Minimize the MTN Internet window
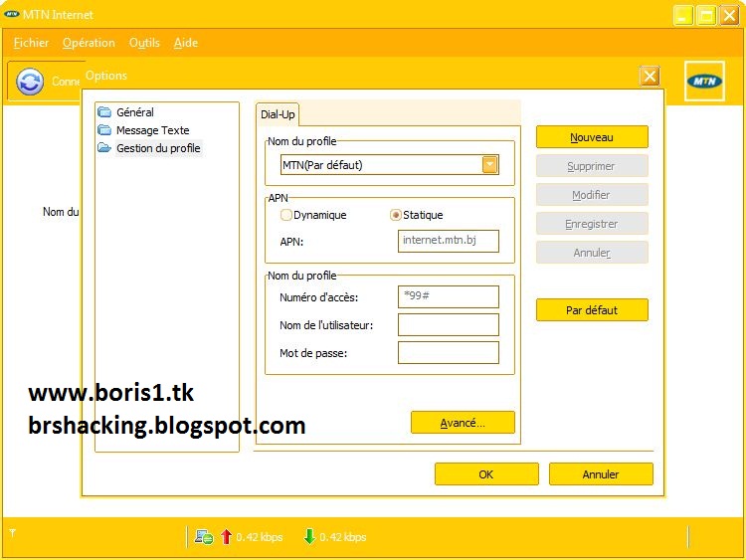The height and width of the screenshot is (560, 746). click(682, 15)
